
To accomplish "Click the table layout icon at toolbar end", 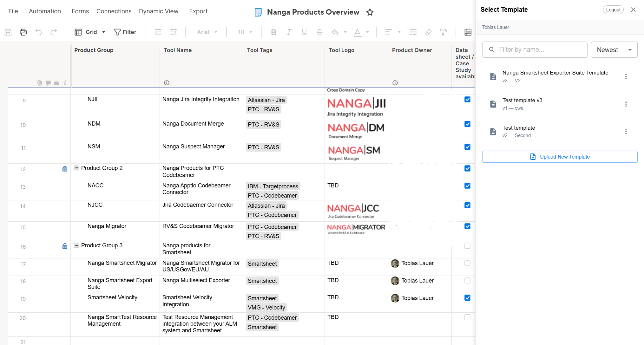I will pyautogui.click(x=468, y=32).
